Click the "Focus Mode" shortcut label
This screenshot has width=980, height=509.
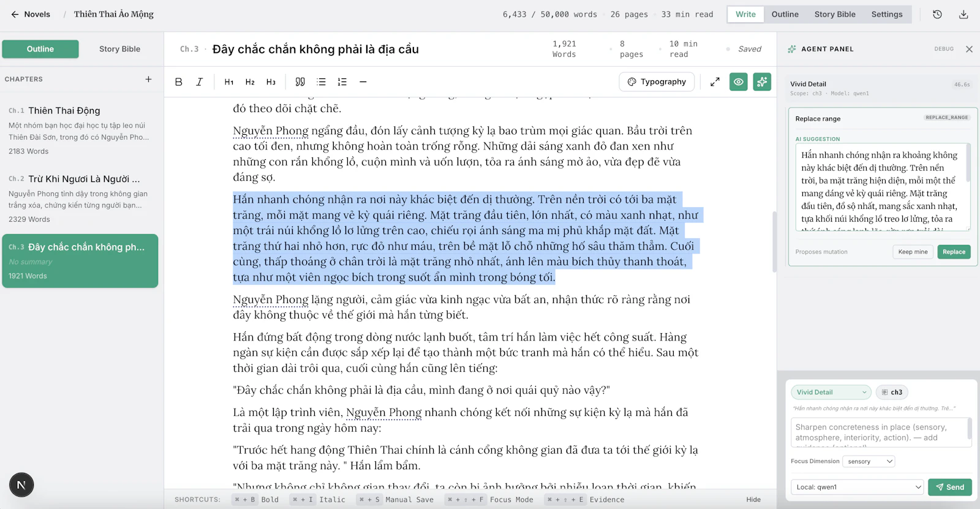pos(511,500)
